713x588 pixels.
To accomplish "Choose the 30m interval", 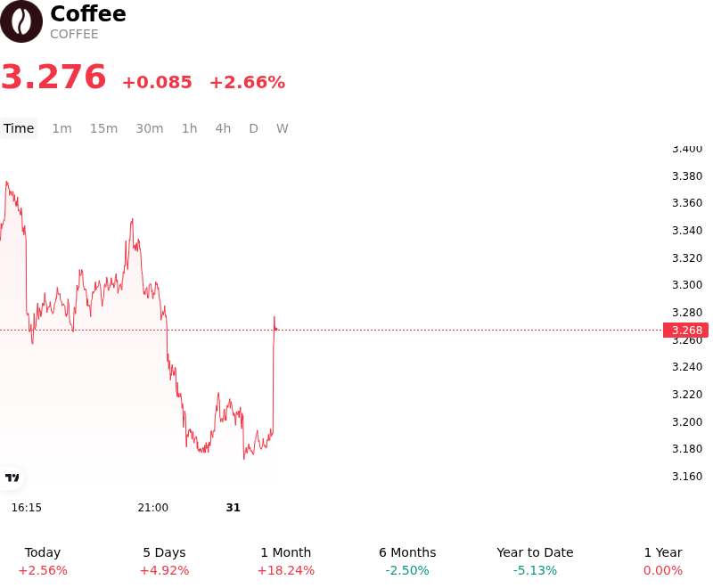I will point(150,128).
